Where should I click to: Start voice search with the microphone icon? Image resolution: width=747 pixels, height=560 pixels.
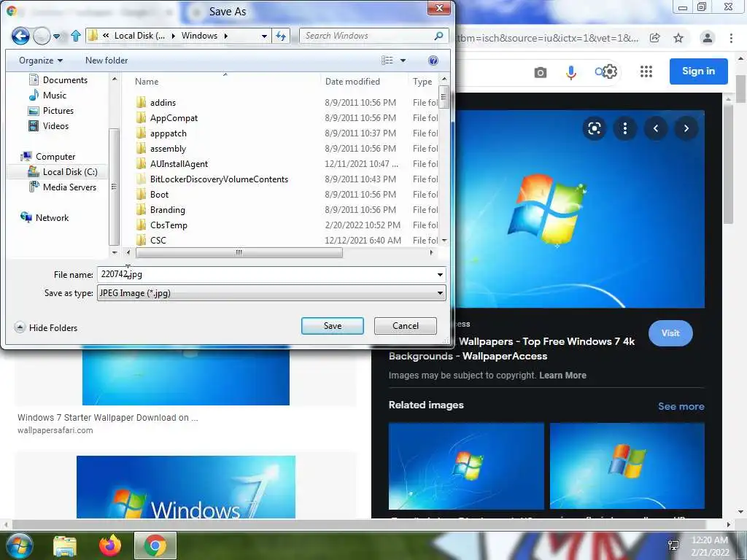tap(570, 72)
